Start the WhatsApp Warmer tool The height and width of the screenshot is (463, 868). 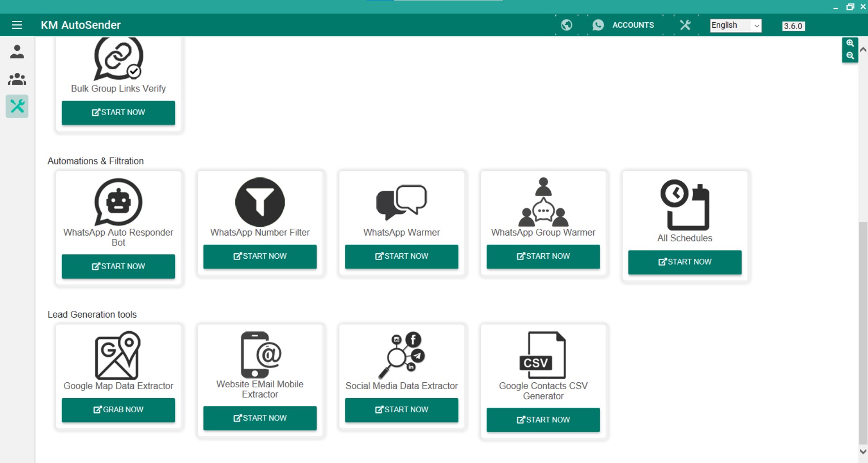coord(401,256)
